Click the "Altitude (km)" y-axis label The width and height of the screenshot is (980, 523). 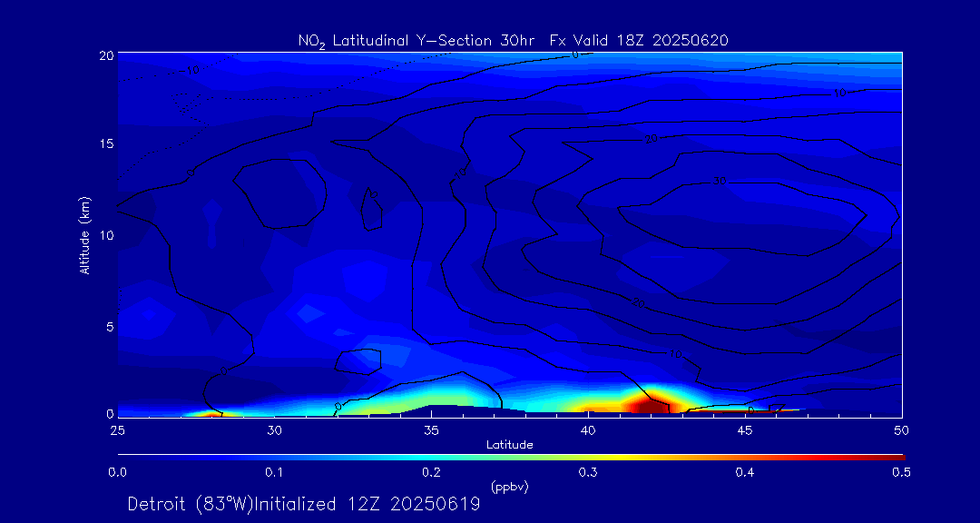pyautogui.click(x=84, y=234)
